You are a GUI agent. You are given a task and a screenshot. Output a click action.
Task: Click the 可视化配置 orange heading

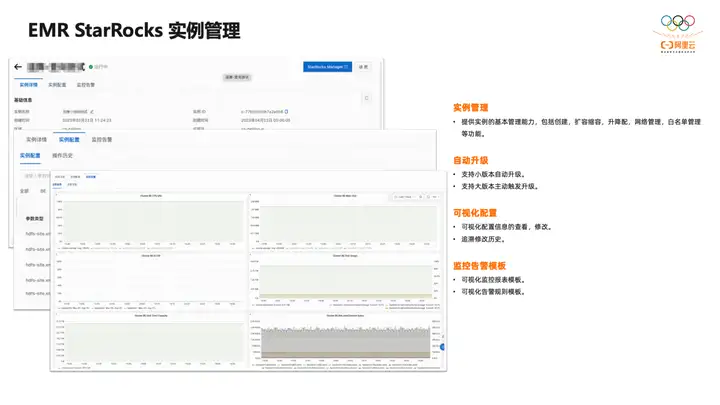[475, 213]
